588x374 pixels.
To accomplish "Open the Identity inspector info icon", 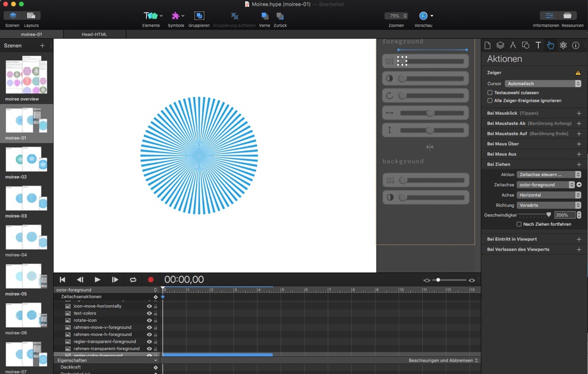I will (x=576, y=45).
